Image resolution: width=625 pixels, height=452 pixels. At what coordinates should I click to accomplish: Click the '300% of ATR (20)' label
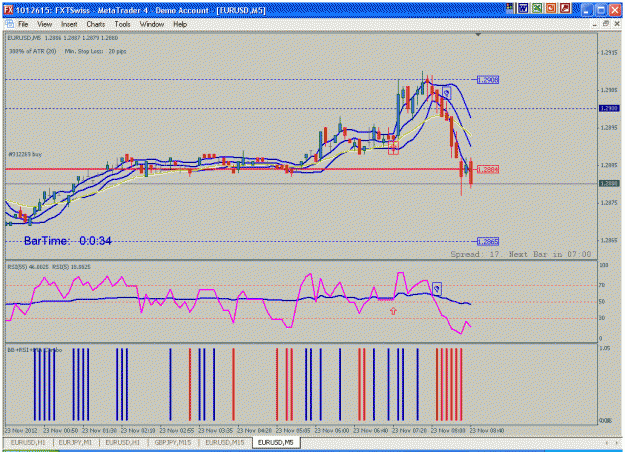pyautogui.click(x=33, y=51)
